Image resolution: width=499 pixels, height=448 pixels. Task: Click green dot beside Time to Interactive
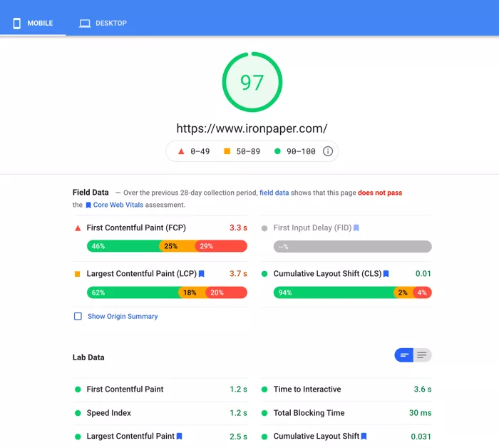point(264,389)
